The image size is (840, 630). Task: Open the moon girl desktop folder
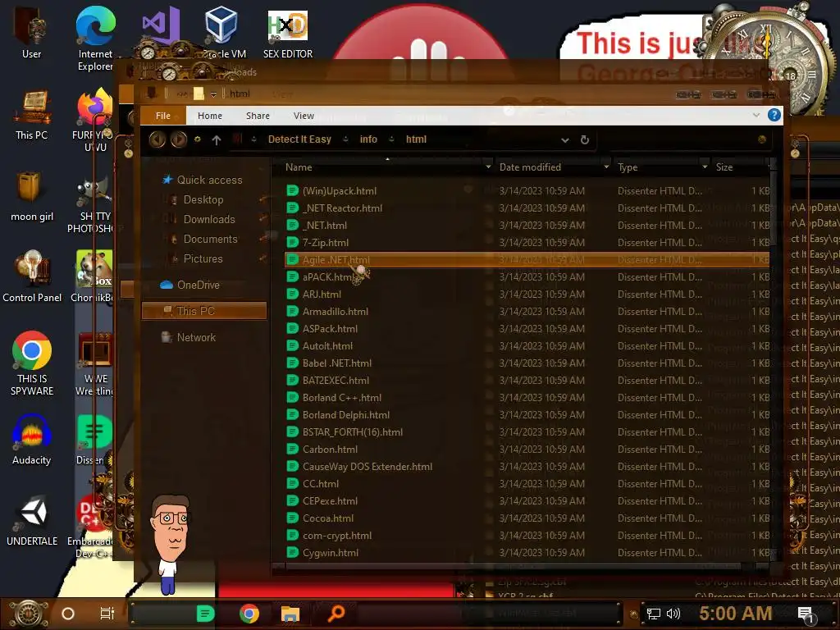tap(32, 196)
